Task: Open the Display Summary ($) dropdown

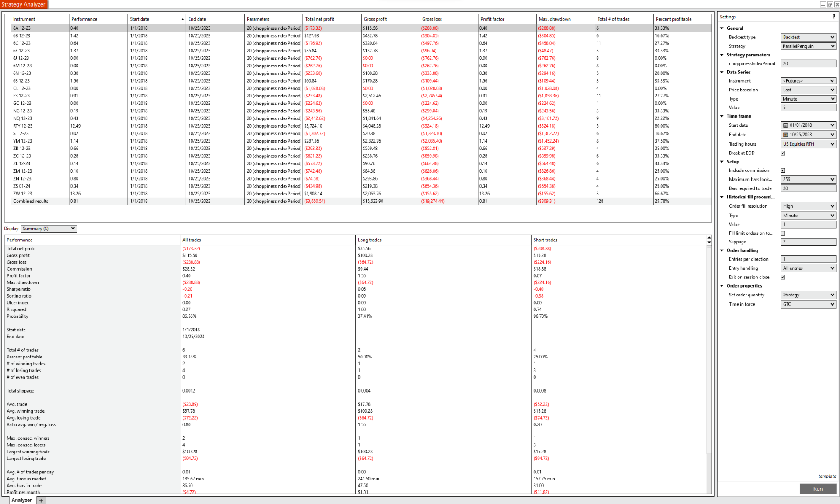Action: point(49,229)
